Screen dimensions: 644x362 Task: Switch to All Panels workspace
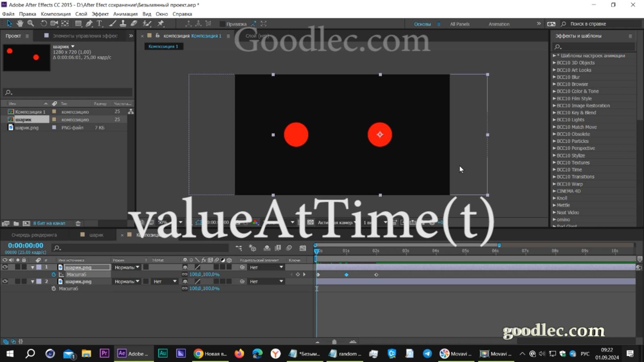460,24
